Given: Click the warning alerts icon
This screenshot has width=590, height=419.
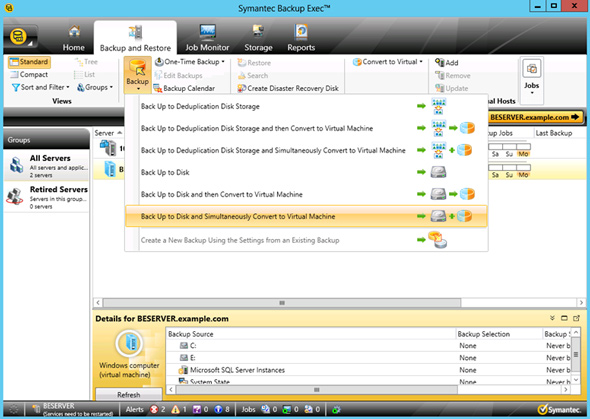Looking at the screenshot, I should [x=175, y=410].
